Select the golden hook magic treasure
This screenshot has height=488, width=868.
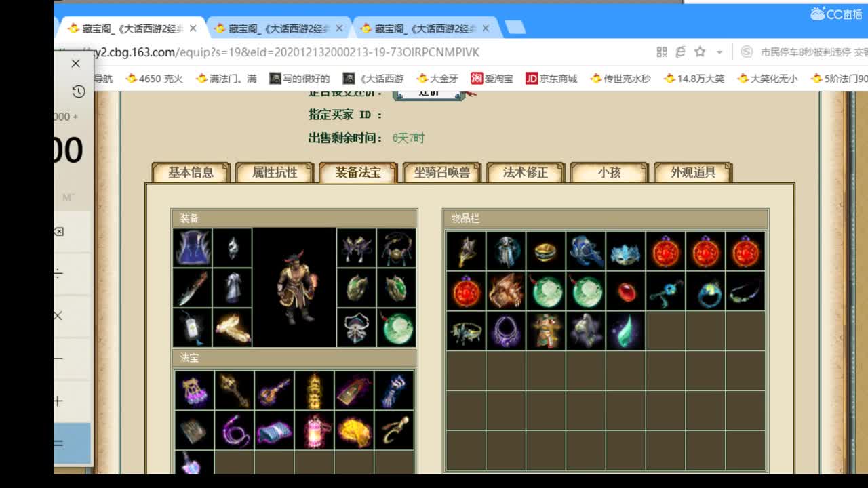(394, 430)
